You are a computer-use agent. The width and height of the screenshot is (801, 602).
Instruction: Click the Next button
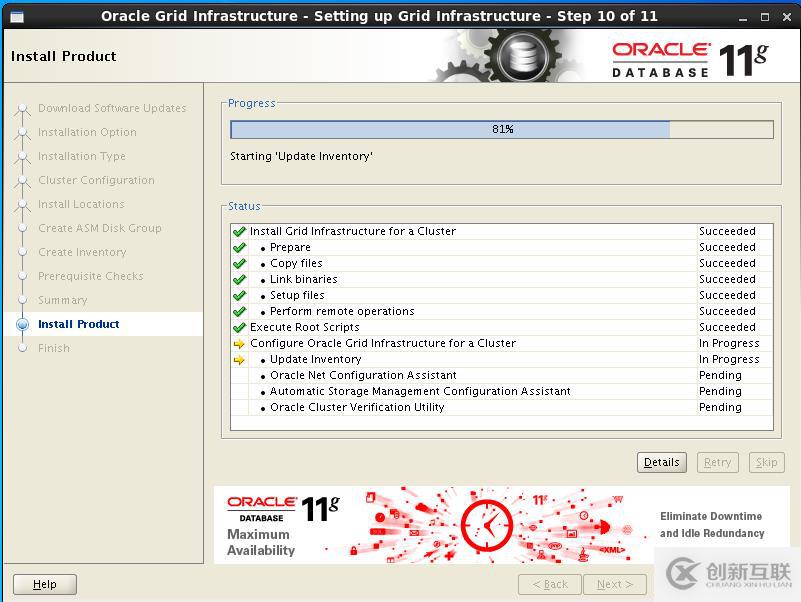[x=615, y=584]
